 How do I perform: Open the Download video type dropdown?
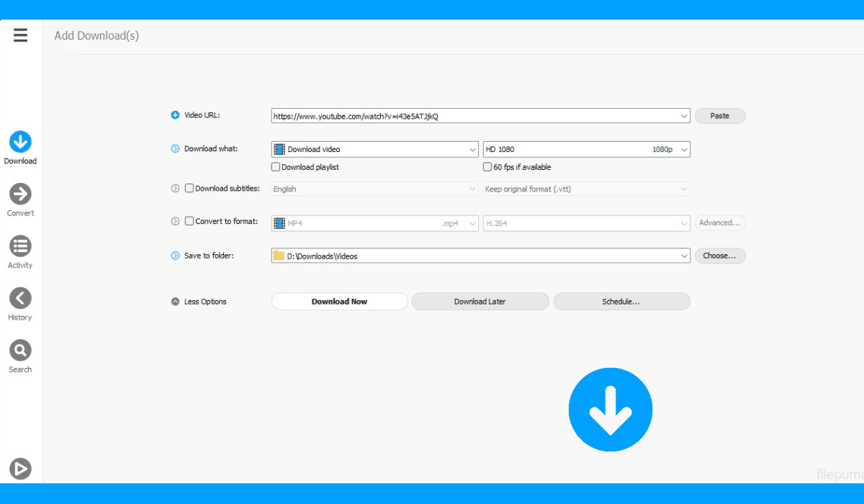coord(472,150)
